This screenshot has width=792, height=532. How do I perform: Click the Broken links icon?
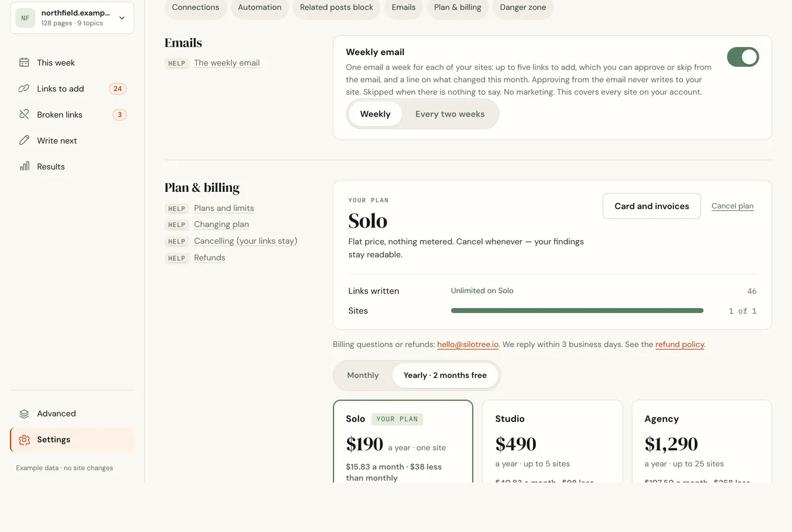pyautogui.click(x=24, y=114)
